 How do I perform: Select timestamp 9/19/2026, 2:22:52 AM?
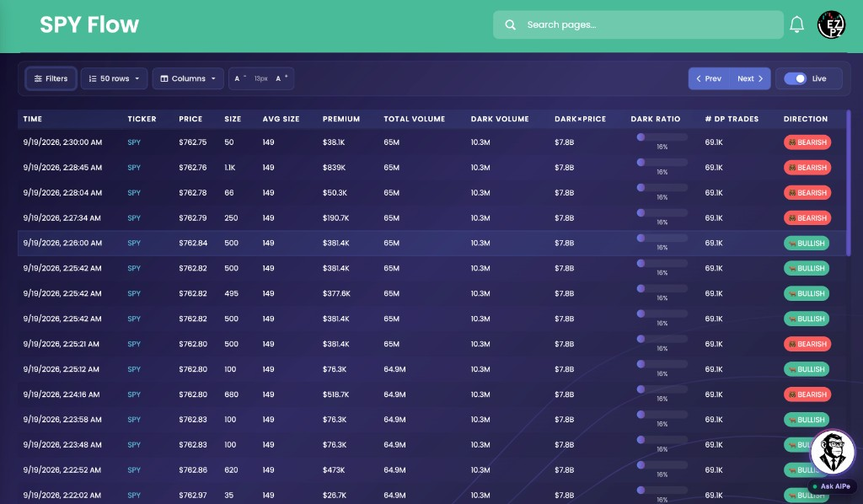62,470
